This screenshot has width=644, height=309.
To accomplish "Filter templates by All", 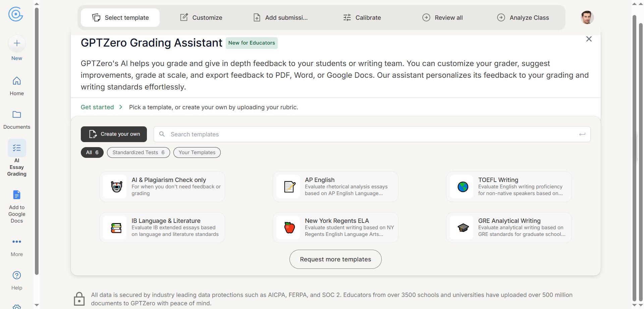I will coord(92,152).
